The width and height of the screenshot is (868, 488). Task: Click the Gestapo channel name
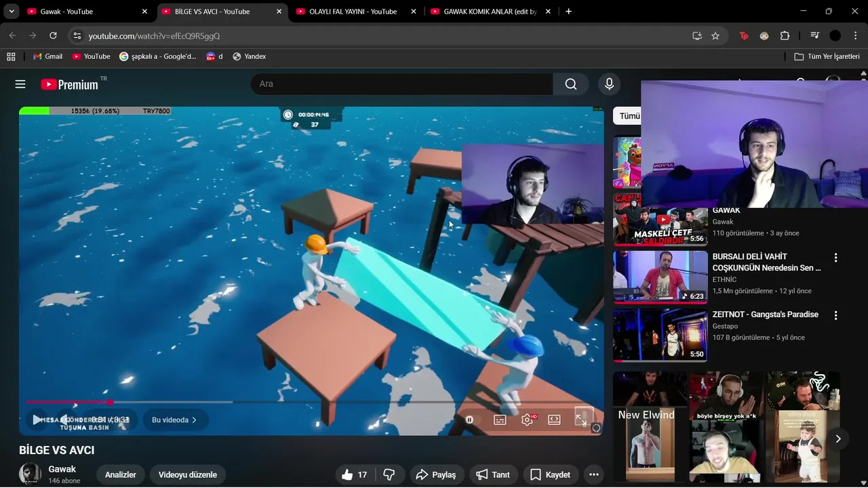725,326
